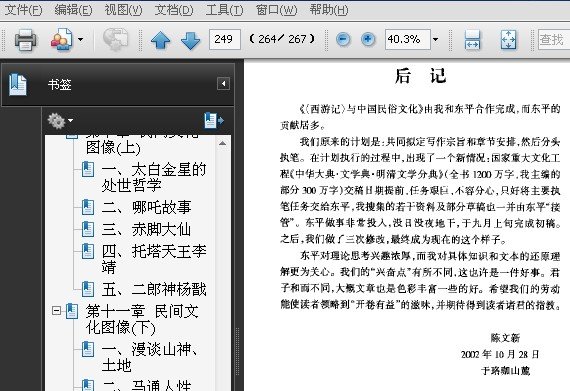Viewport: 570px width, 391px height.
Task: Click the fit full page icon
Action: 508,40
